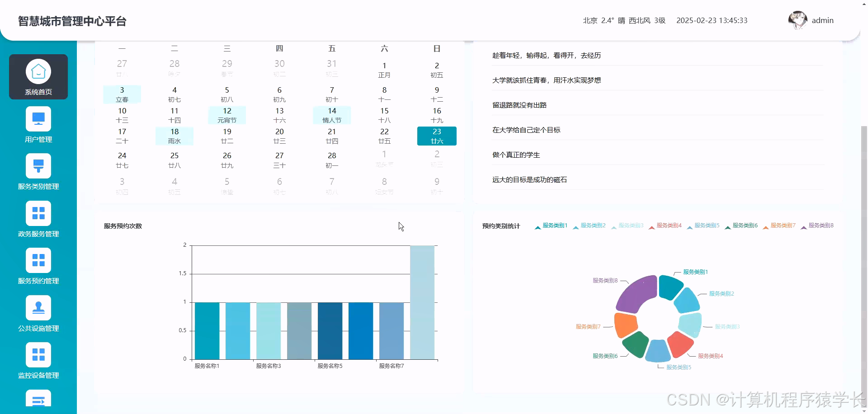Screen dimensions: 868x414
Task: Click the partially visible bottom sidebar icon
Action: 38,398
